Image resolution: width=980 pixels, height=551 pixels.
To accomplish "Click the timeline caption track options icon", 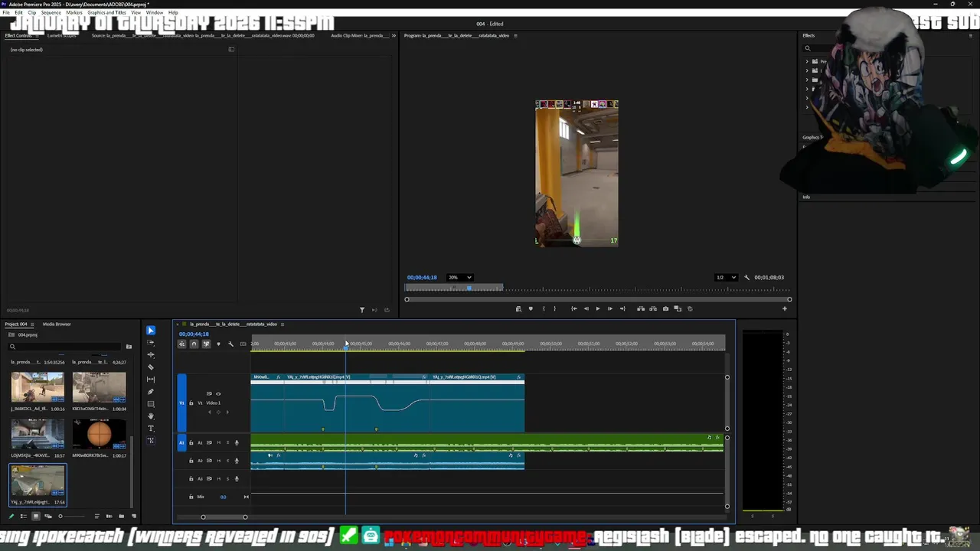I will 243,344.
